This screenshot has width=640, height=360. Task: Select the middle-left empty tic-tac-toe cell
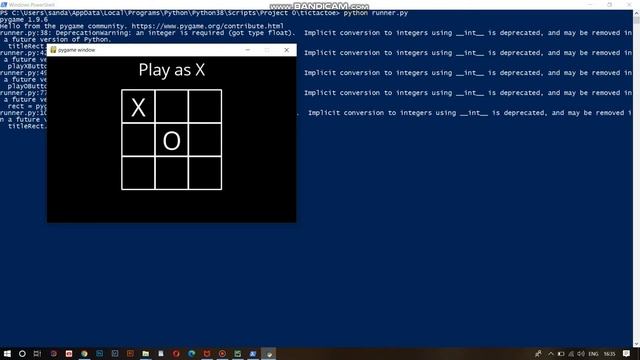tap(138, 140)
